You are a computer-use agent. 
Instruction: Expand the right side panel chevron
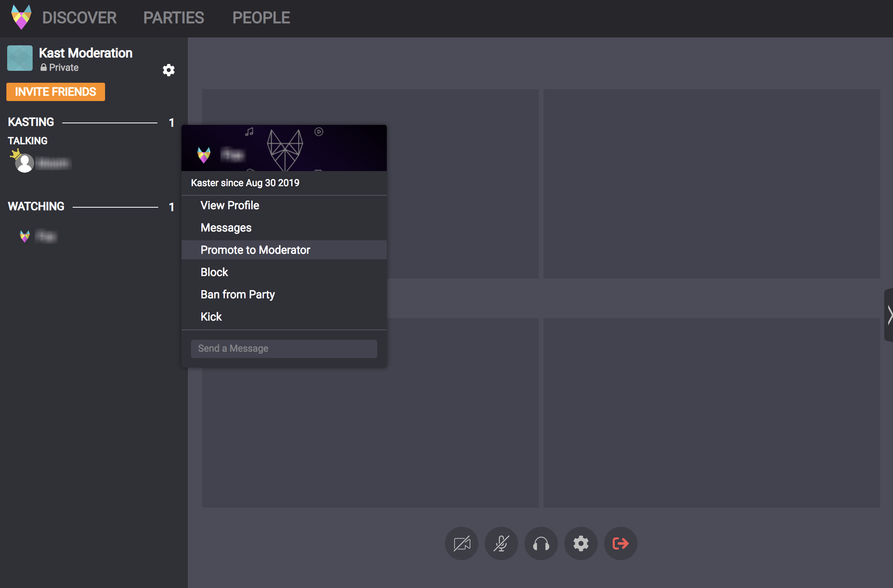889,315
